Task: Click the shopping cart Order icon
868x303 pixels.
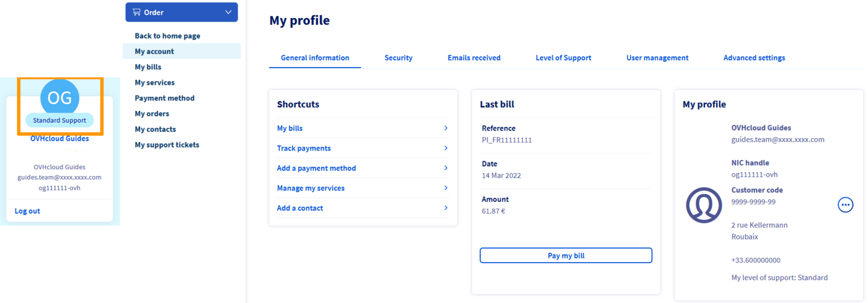Action: pos(136,12)
